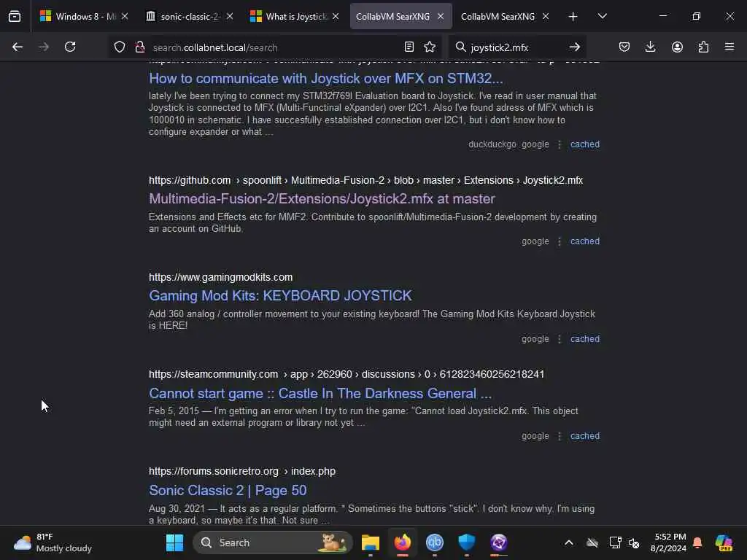Open Sonic Classic 2 Page 50 result
Screen dimensions: 747x560
228,491
